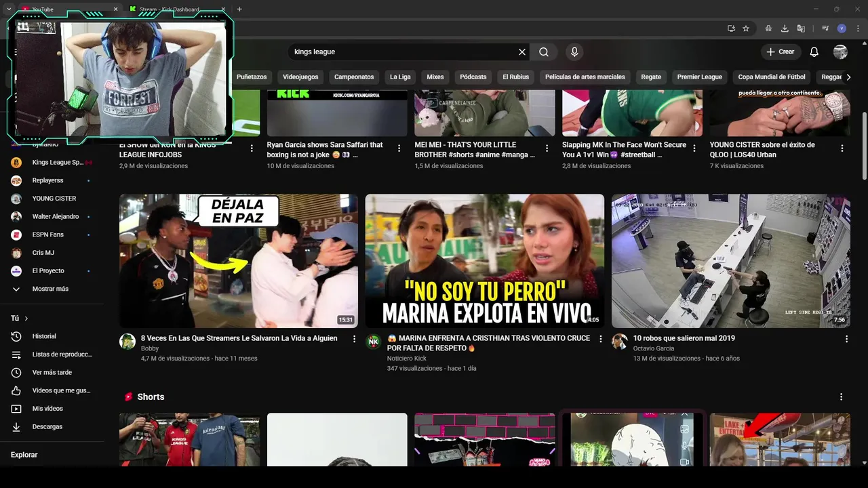Viewport: 868px width, 488px height.
Task: Open Octavio Garcia channel avatar
Action: [620, 342]
